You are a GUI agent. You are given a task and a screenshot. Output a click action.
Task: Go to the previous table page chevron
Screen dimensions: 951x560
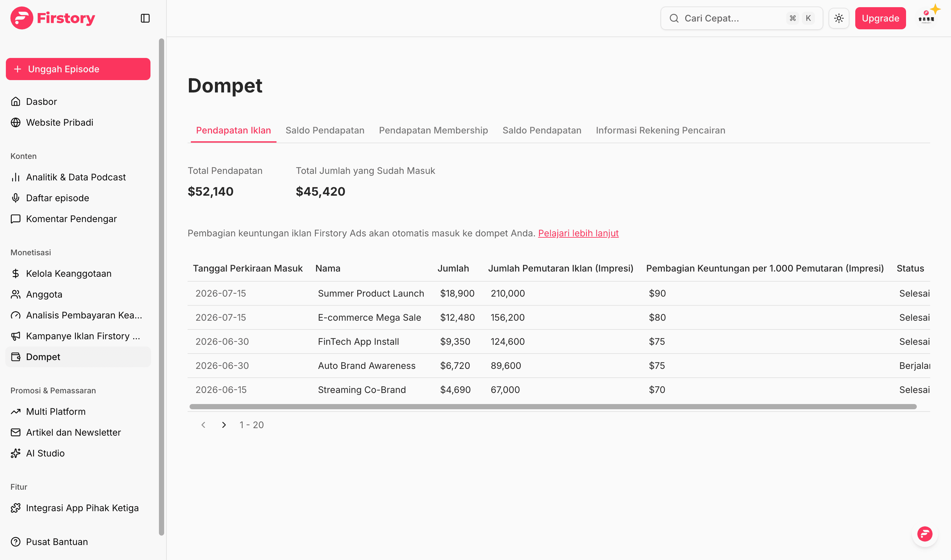[x=204, y=425]
